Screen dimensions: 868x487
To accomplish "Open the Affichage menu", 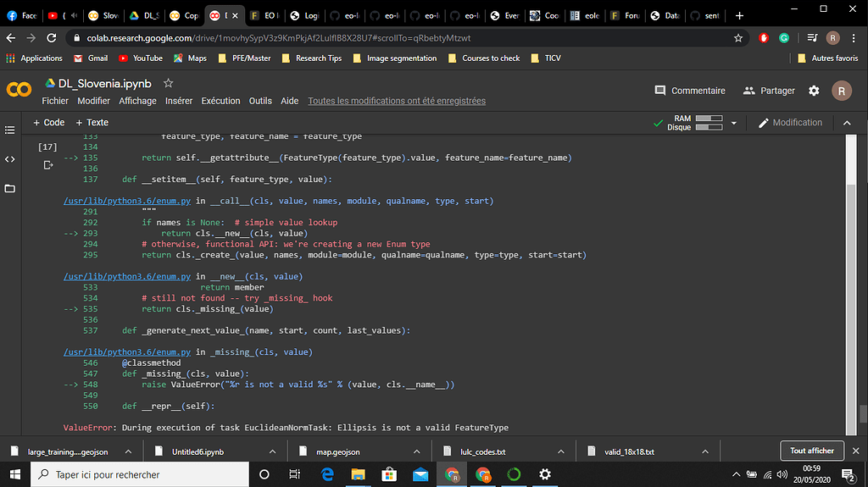I will click(137, 101).
